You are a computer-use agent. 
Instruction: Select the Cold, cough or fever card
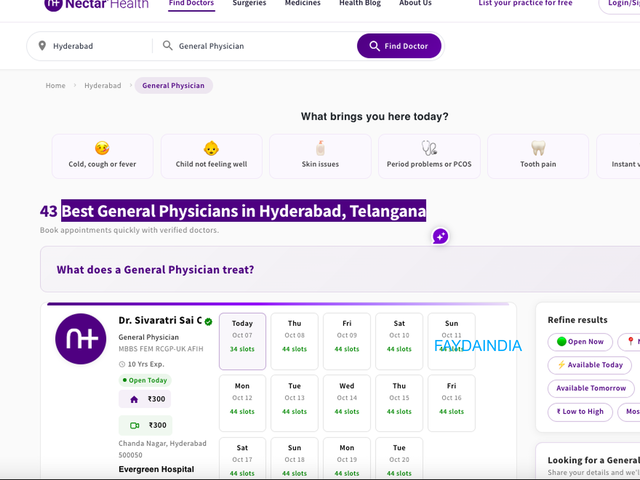pos(102,156)
